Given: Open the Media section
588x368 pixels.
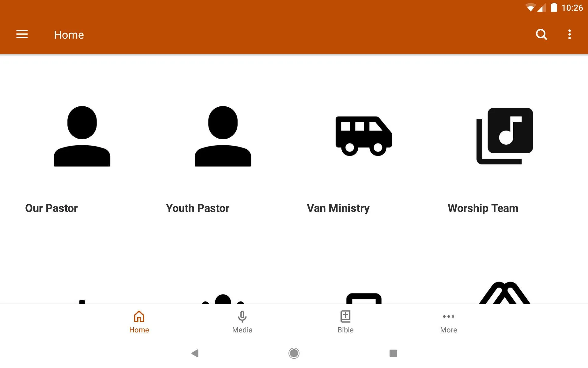Looking at the screenshot, I should pos(242,322).
